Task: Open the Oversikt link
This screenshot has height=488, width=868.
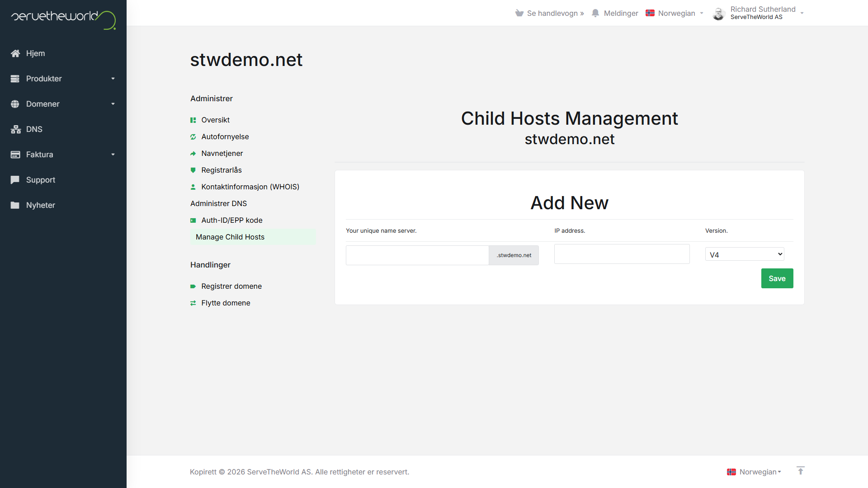Action: point(215,120)
